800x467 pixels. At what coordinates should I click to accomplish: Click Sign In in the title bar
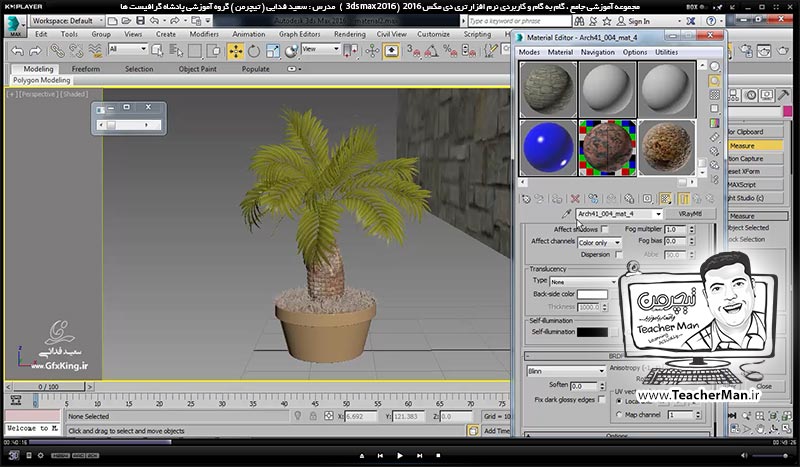tap(639, 21)
